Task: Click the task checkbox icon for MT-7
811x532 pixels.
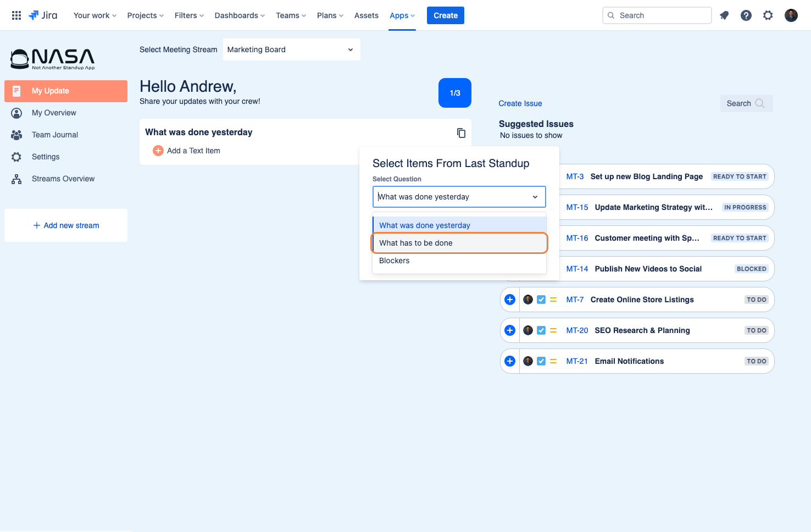Action: click(541, 300)
